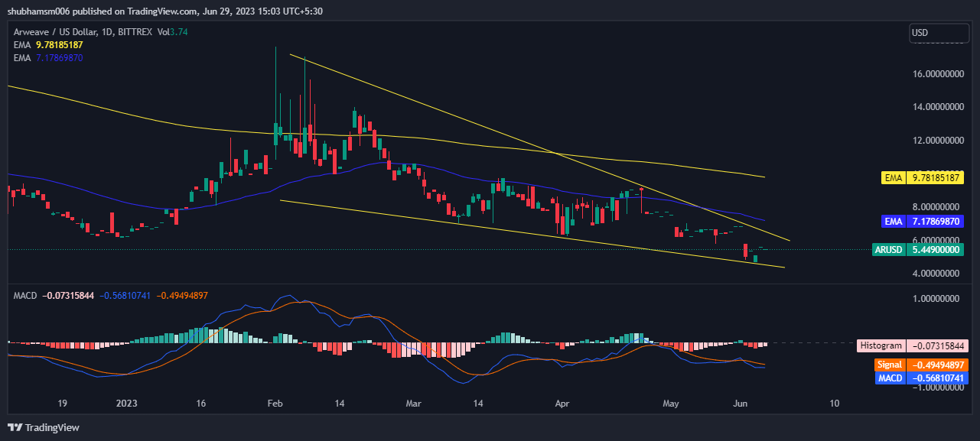Click the 16.00000000 price axis tick
Screen dimensions: 980x441
pyautogui.click(x=939, y=74)
